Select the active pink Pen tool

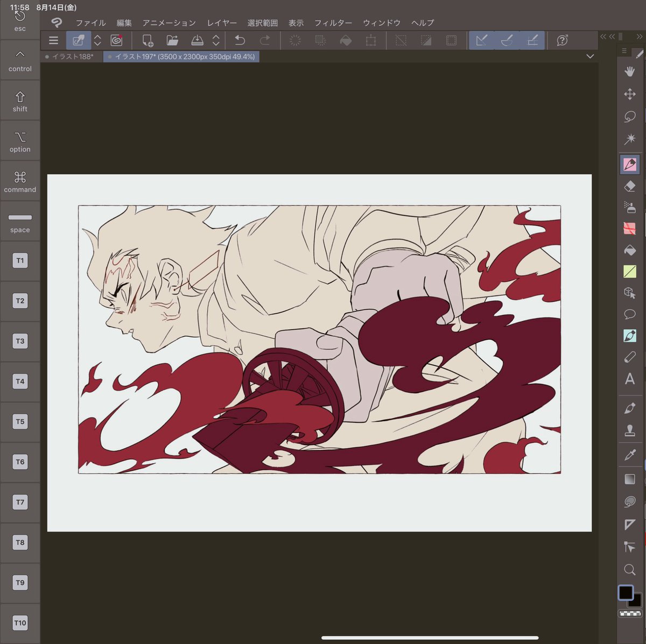[630, 164]
